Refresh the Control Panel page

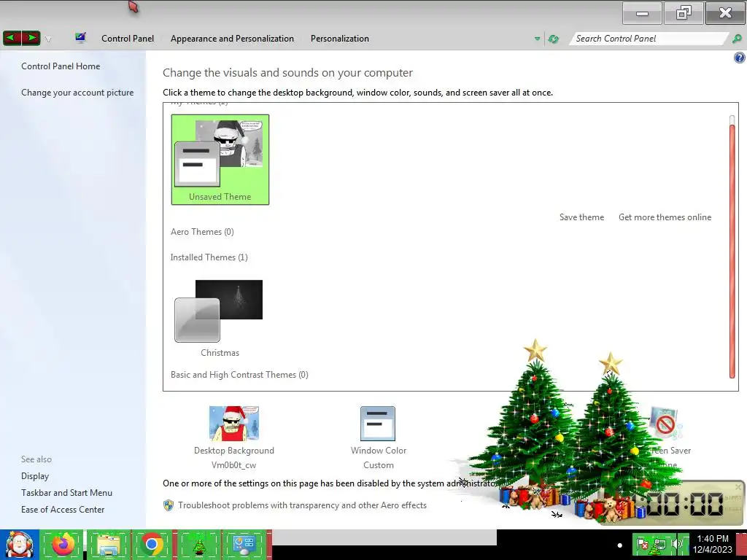(553, 39)
